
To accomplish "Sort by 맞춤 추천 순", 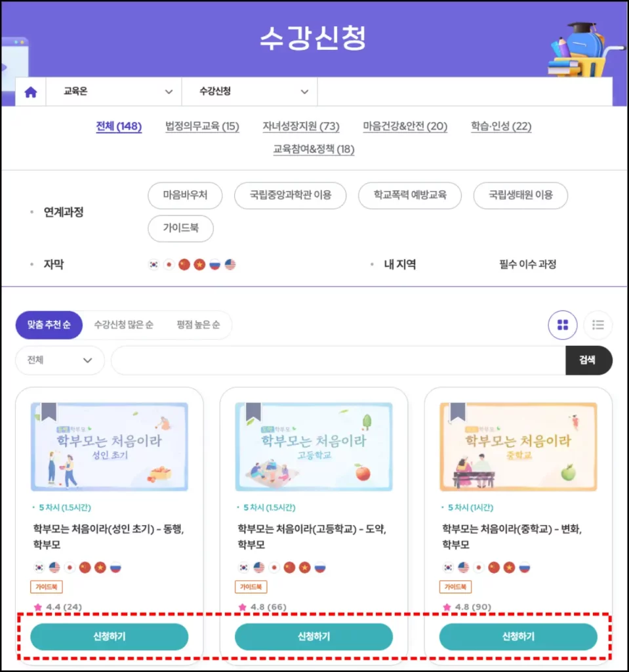I will point(49,325).
